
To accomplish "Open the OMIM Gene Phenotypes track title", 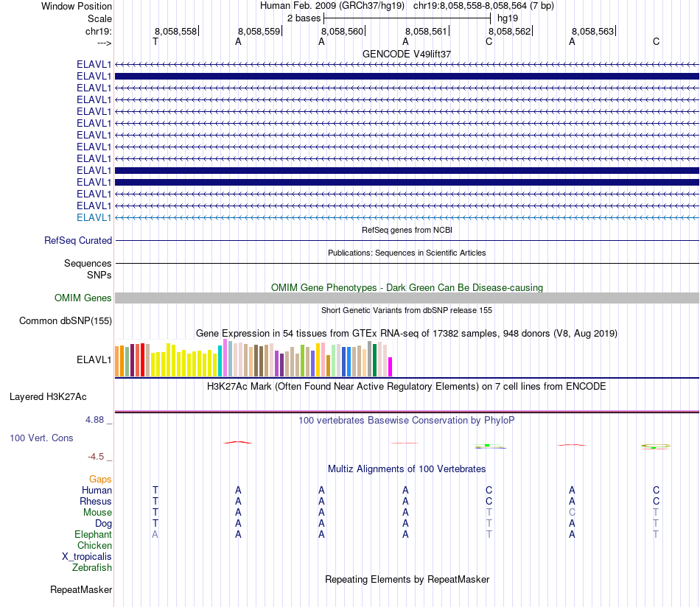I will tap(407, 287).
